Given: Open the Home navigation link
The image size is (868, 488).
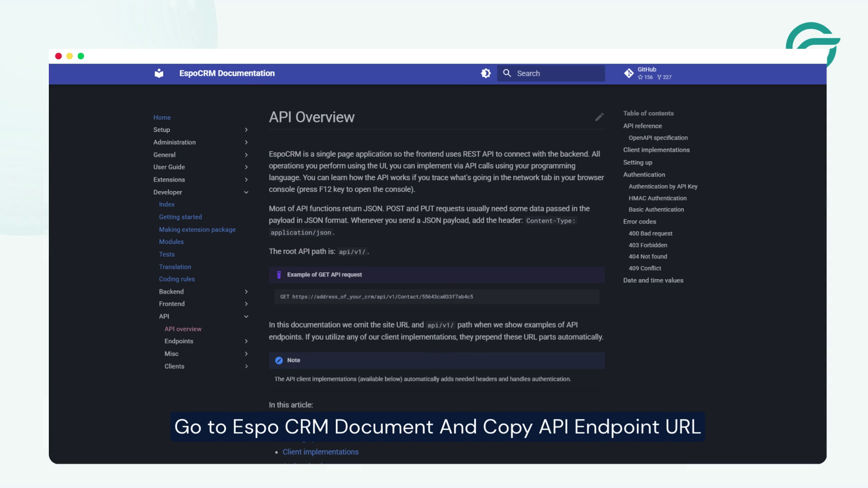Looking at the screenshot, I should (162, 117).
